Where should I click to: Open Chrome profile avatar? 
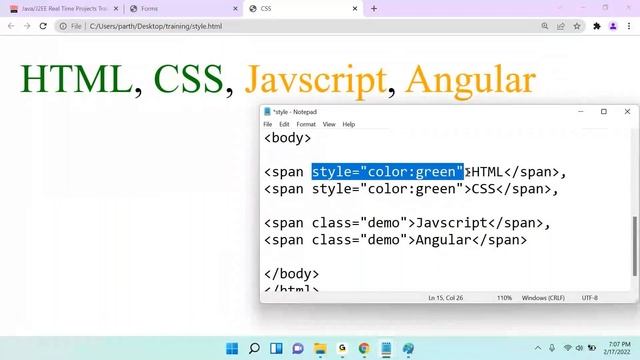pos(613,26)
